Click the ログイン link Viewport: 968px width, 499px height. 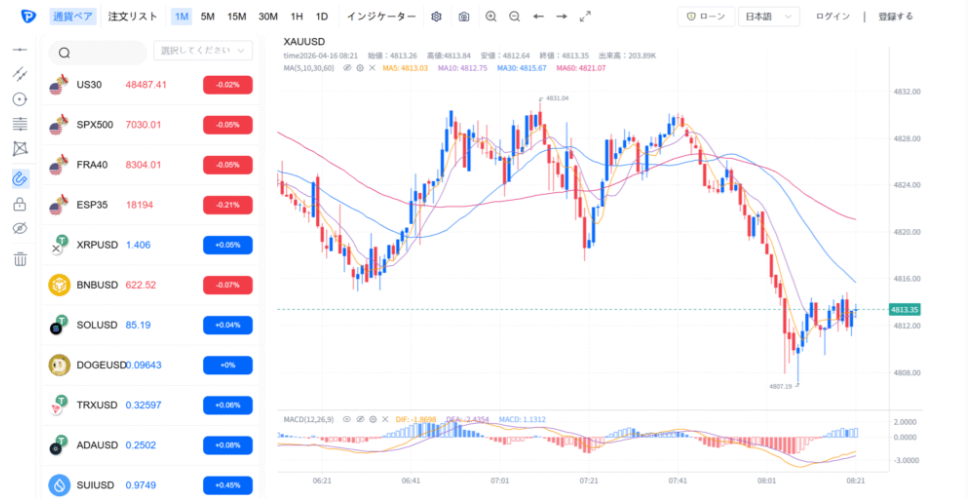pos(833,17)
